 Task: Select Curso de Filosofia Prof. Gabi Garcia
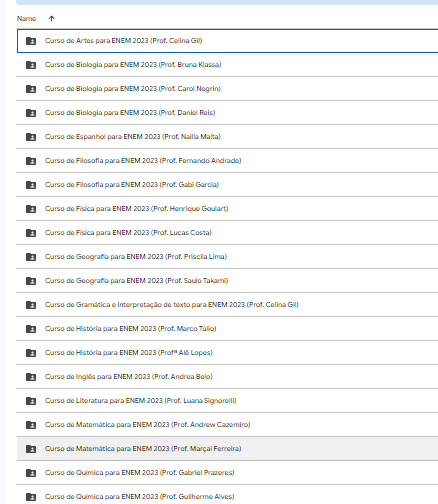(x=227, y=185)
